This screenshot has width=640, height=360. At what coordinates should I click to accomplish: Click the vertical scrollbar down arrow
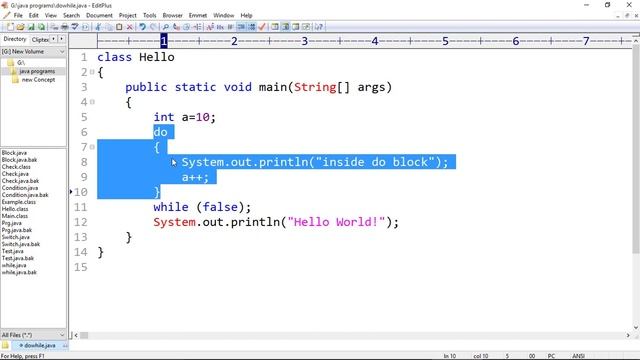tap(636, 328)
